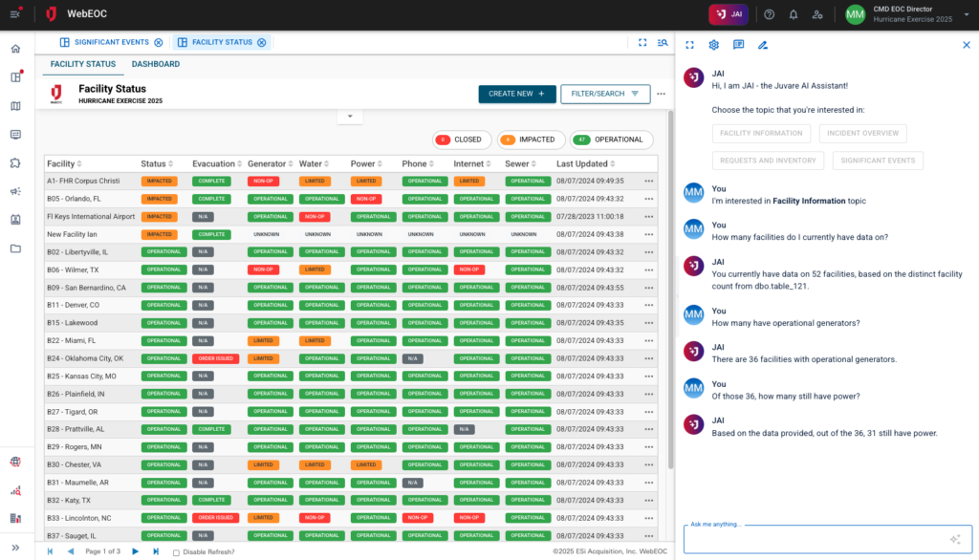Switch to the Dashboard sub-tab
This screenshot has width=979, height=560.
(156, 64)
